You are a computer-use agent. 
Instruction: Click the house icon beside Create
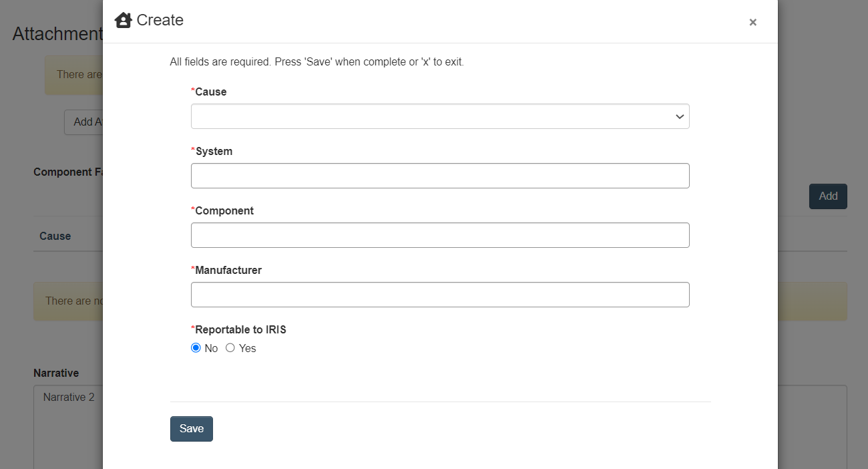point(124,21)
